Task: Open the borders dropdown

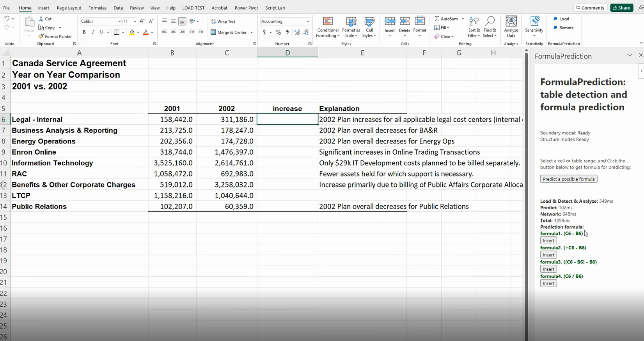Action: [123, 32]
